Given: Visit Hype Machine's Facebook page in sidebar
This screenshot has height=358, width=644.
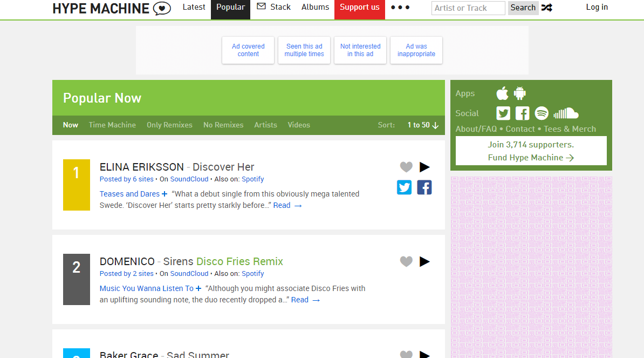Looking at the screenshot, I should [x=523, y=113].
